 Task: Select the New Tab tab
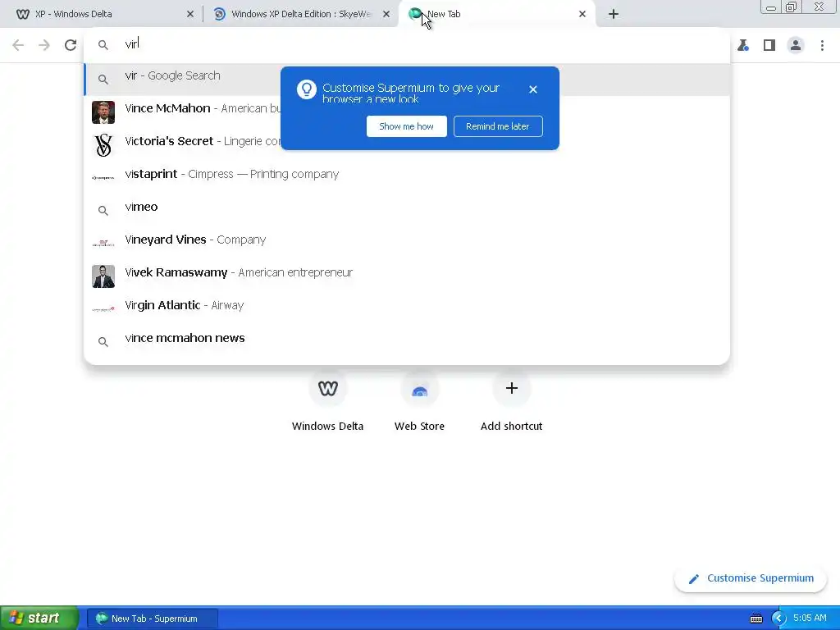coord(496,14)
